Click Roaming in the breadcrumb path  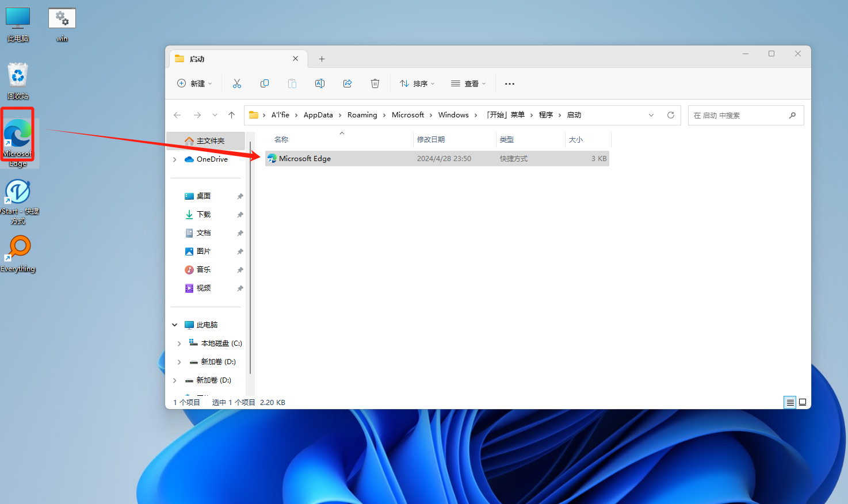(362, 115)
